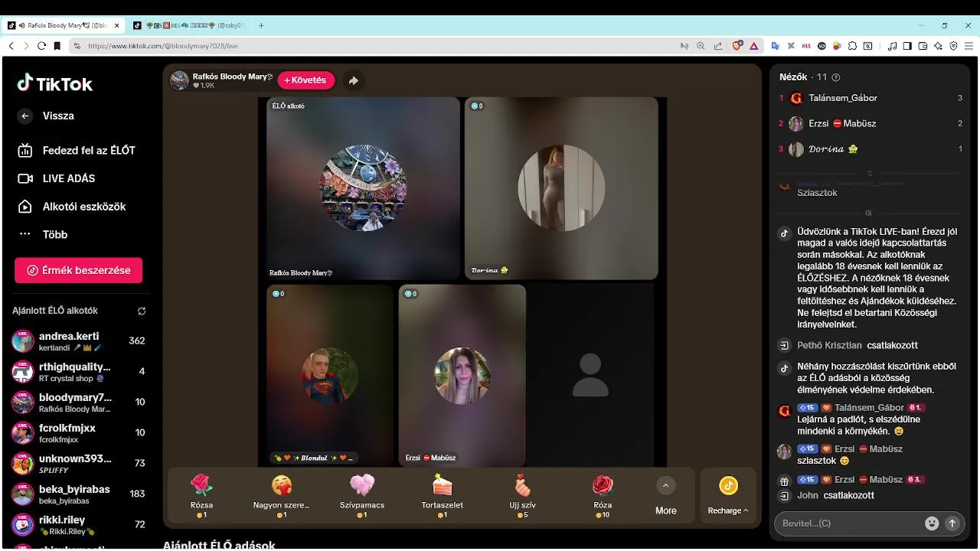980x551 pixels.
Task: Click Talánsem_Gábor chat message username
Action: coord(869,408)
